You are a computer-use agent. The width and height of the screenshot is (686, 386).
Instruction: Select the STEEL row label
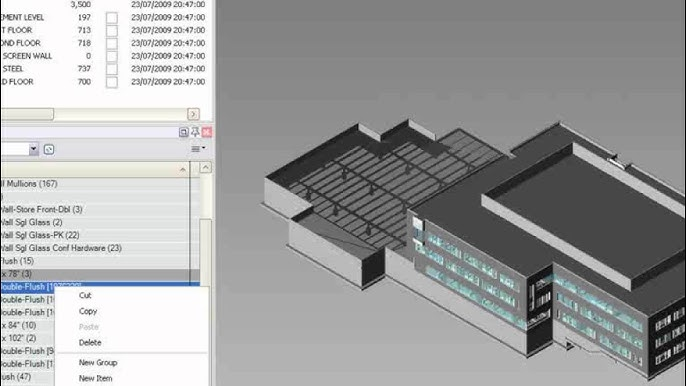[x=13, y=69]
